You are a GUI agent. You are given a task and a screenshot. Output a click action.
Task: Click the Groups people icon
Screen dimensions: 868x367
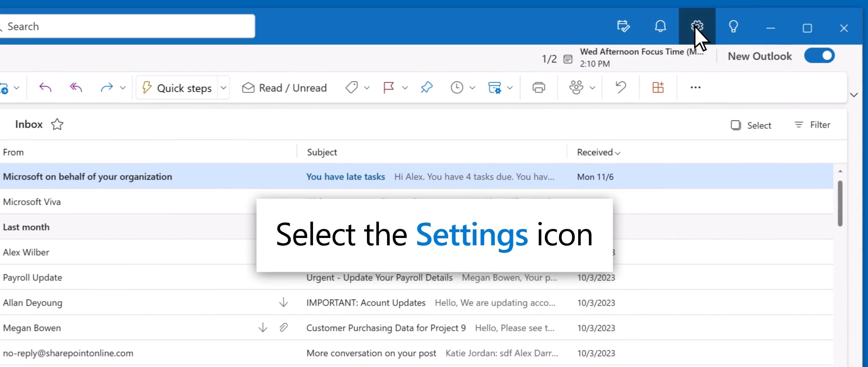tap(576, 87)
